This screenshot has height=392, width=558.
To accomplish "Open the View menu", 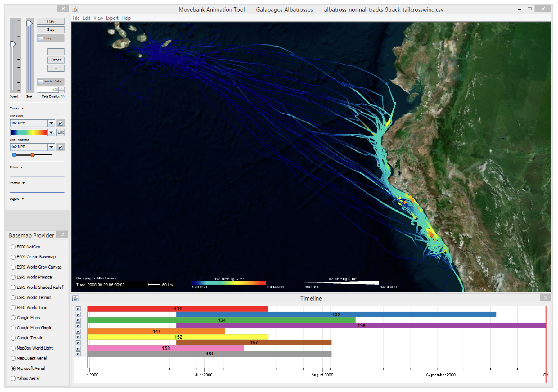I will 98,18.
